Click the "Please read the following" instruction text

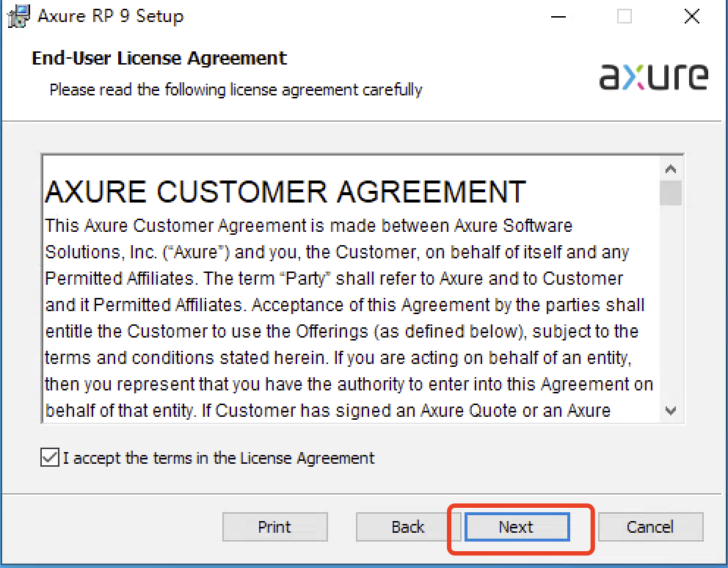(236, 90)
